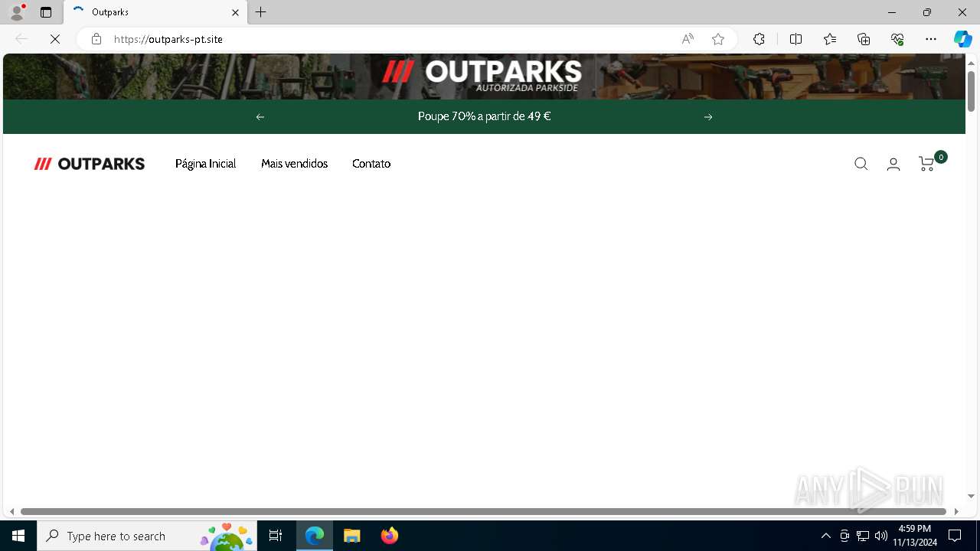The image size is (980, 551).
Task: Open a new browser tab
Action: [x=261, y=12]
